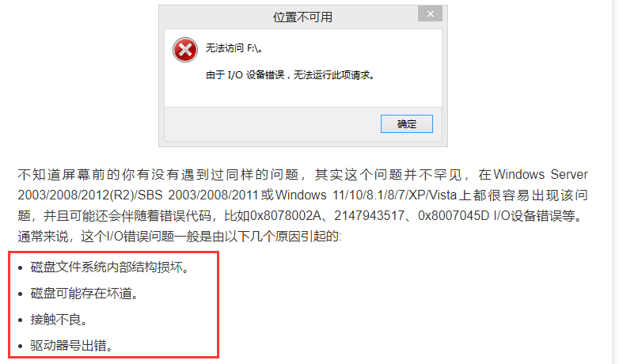The width and height of the screenshot is (623, 364).
Task: Click the 11/10/8.1/8/7/XP/Vista version text
Action: coord(395,195)
